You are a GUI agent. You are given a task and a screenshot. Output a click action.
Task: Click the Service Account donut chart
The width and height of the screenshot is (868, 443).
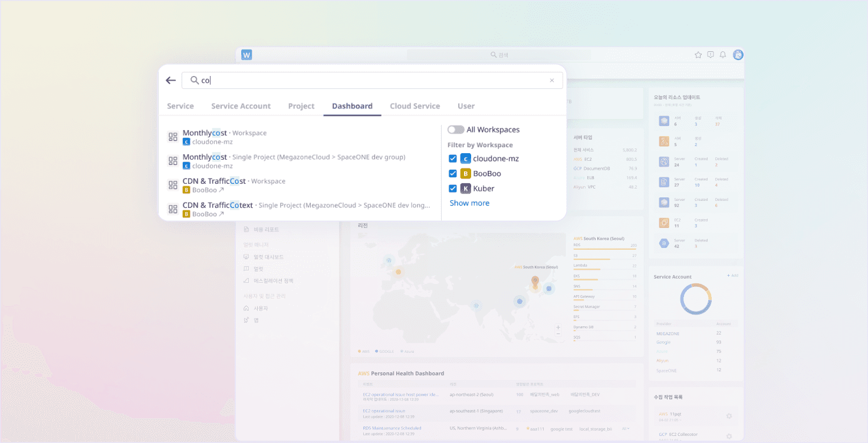point(696,299)
